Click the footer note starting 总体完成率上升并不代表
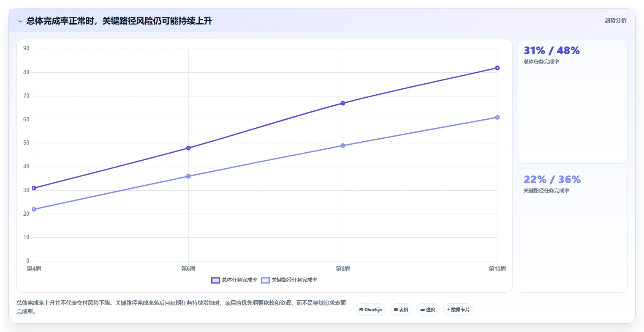644x332 pixels. (x=181, y=307)
